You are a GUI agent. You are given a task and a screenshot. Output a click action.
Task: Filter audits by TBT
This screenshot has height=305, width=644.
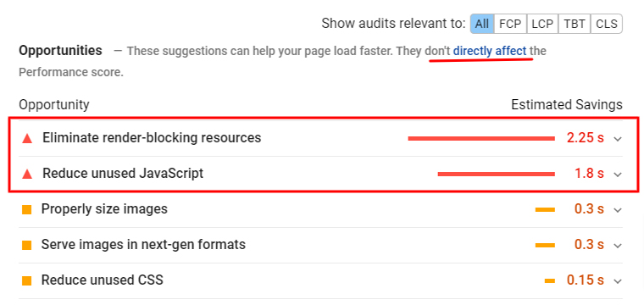(x=575, y=24)
